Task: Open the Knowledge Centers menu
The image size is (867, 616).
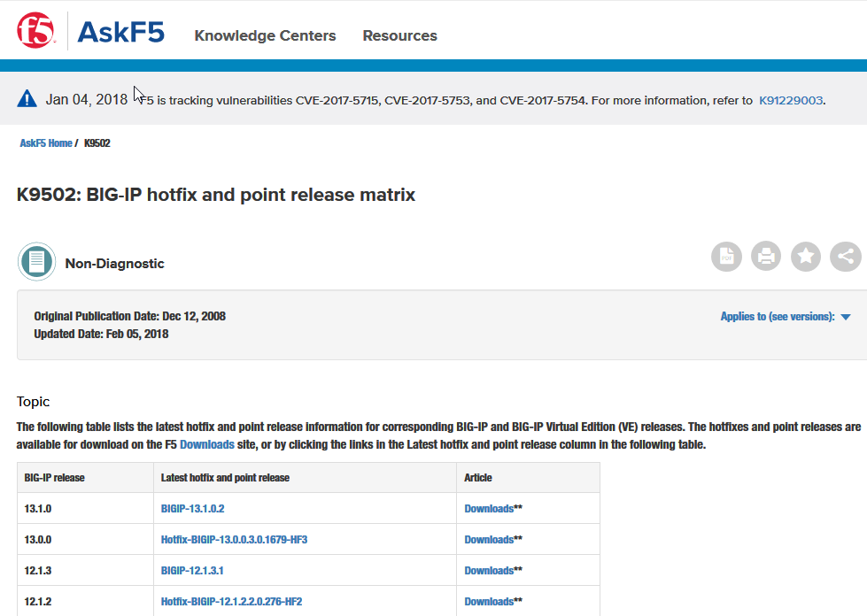Action: click(265, 36)
